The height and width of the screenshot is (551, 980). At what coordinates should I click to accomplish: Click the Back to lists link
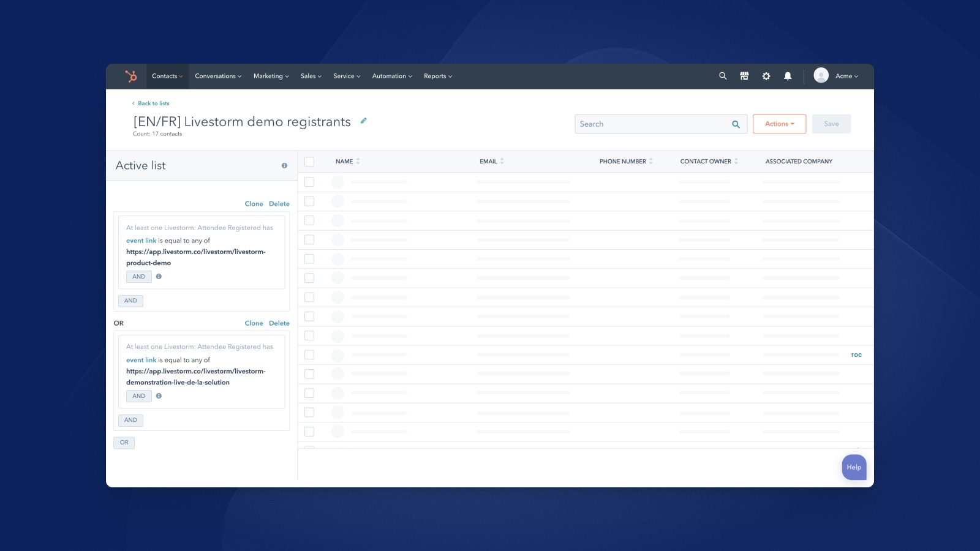[153, 103]
